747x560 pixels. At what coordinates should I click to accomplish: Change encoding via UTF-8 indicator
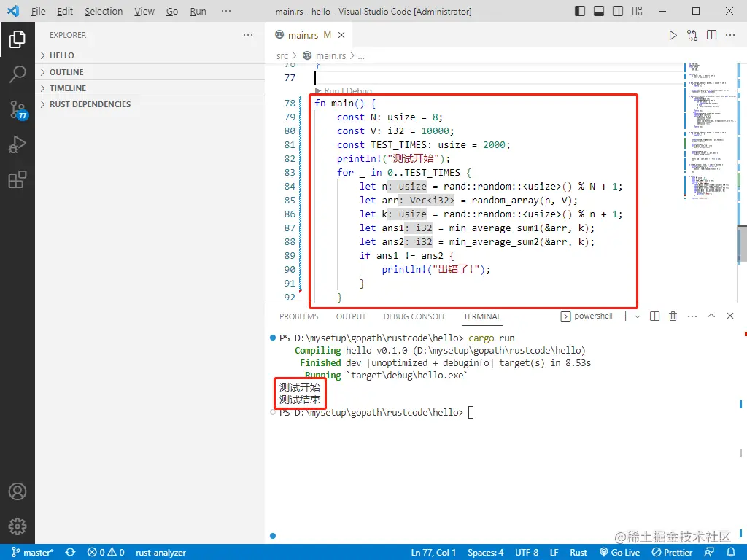pyautogui.click(x=527, y=553)
